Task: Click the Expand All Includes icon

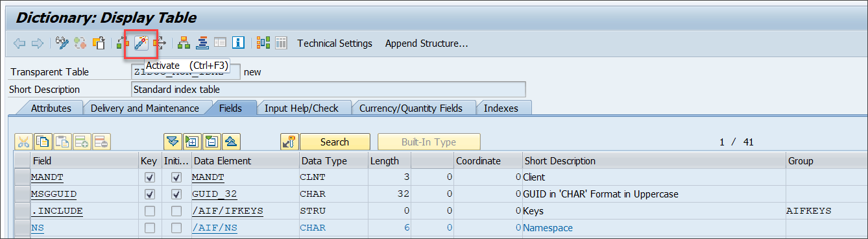Action: 172,142
